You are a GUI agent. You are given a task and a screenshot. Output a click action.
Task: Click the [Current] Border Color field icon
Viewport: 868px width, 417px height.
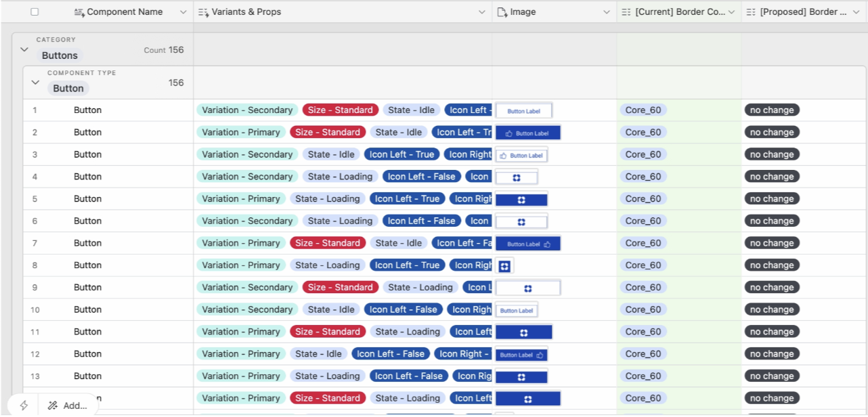click(626, 12)
